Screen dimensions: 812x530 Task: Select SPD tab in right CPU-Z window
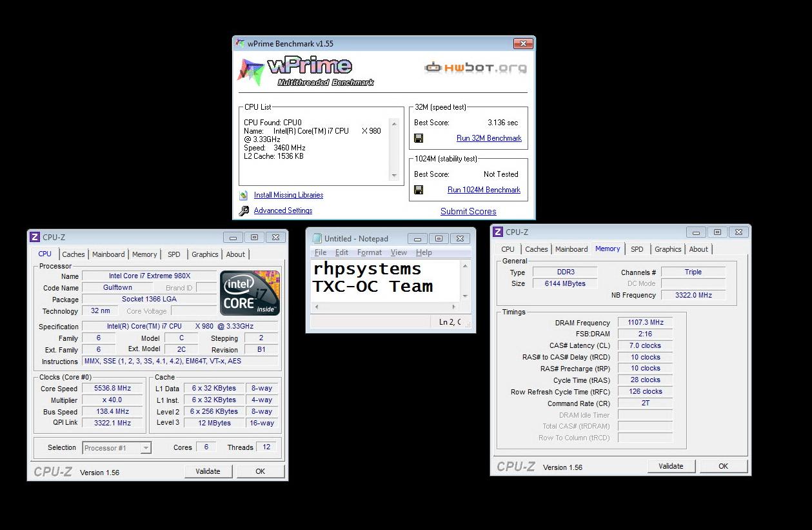[x=637, y=249]
